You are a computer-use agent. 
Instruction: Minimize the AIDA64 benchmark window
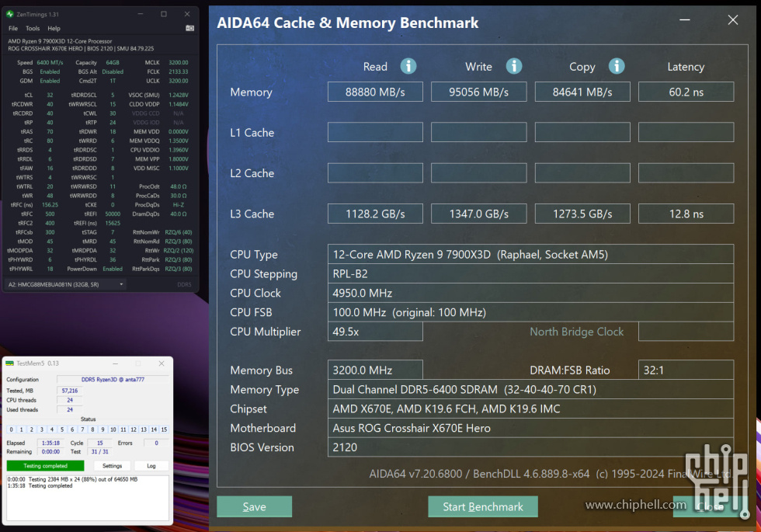click(x=685, y=20)
